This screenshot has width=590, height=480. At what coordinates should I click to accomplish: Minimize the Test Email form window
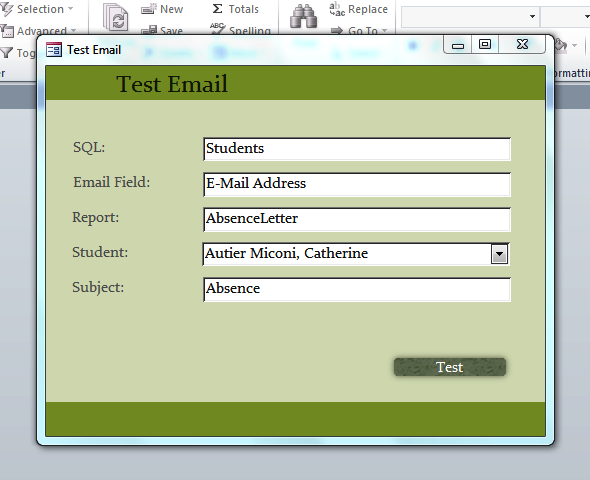point(458,44)
